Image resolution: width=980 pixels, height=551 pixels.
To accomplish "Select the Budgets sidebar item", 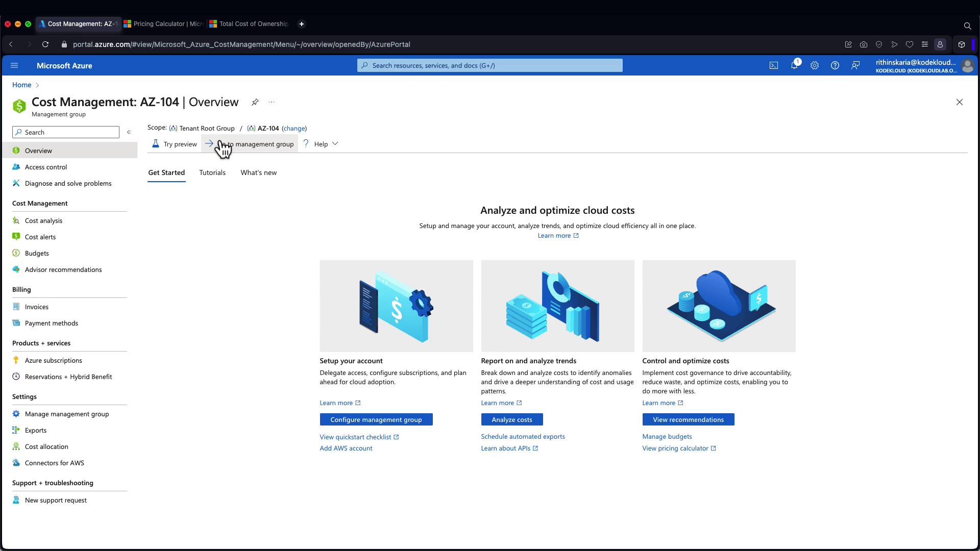I will tap(37, 253).
